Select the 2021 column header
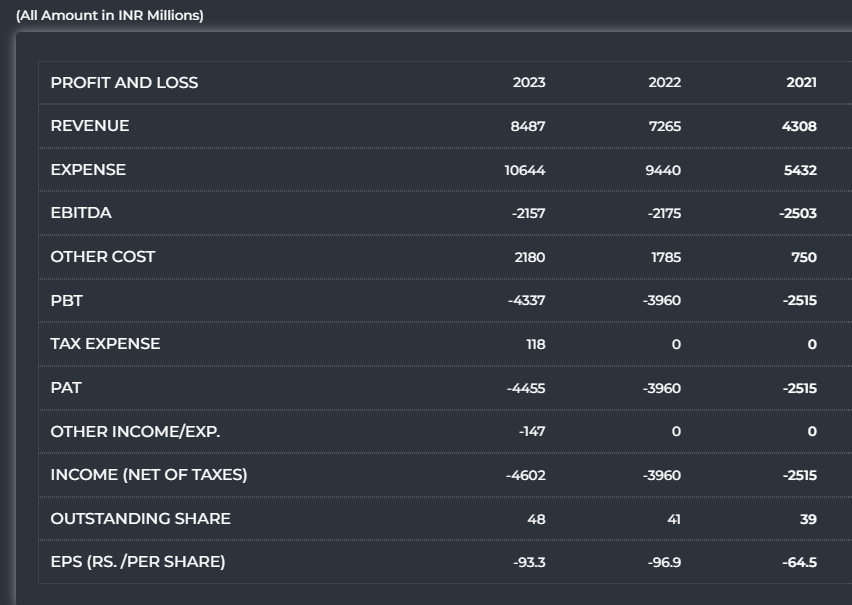 [x=801, y=83]
